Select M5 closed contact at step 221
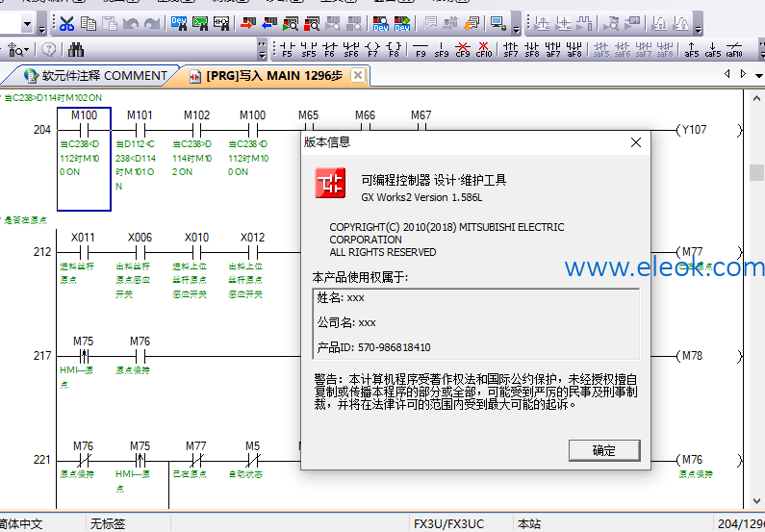This screenshot has width=765, height=532. 253,460
